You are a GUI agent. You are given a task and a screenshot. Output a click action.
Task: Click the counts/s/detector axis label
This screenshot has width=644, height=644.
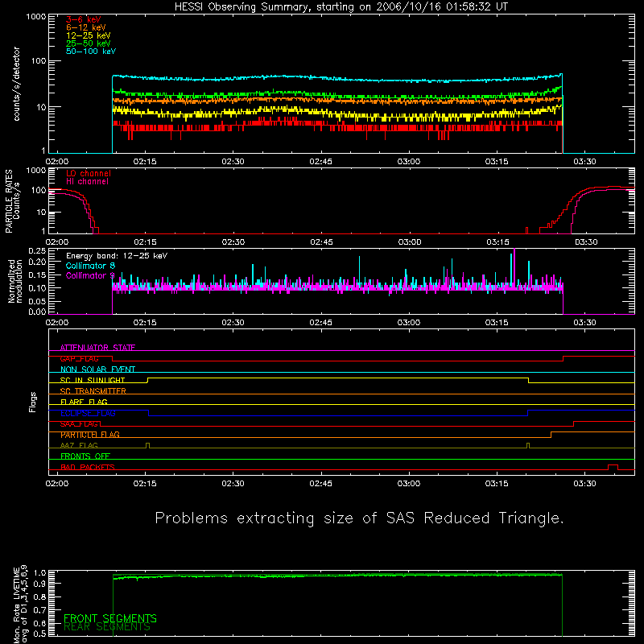pyautogui.click(x=16, y=84)
